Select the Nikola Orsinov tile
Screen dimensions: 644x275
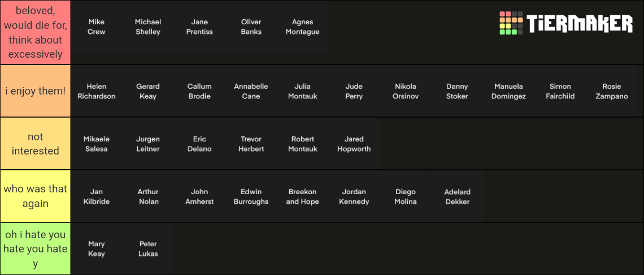pyautogui.click(x=406, y=91)
